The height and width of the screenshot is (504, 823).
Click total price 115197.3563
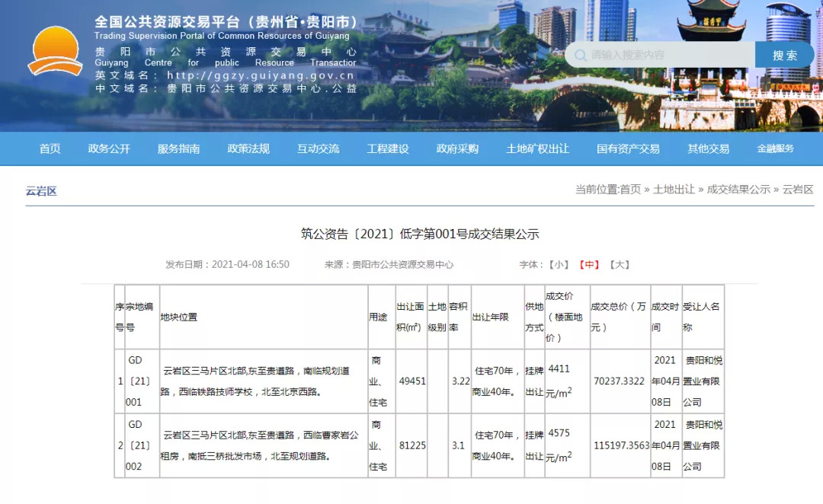(622, 445)
